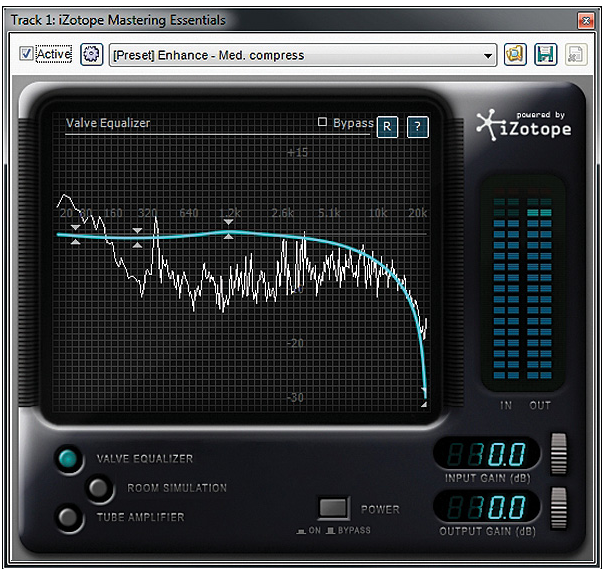Select the Valve Equalizer module button
Screen dimensions: 603x569
tap(68, 458)
